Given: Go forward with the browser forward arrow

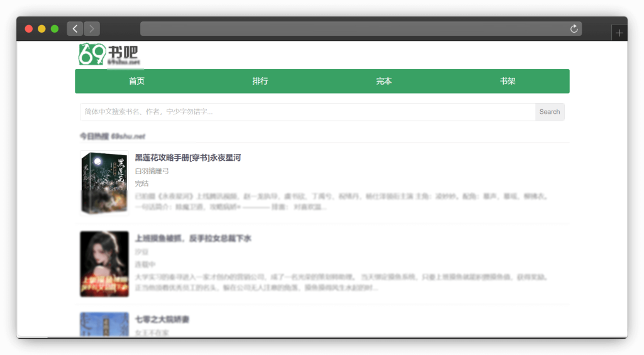Looking at the screenshot, I should tap(92, 29).
